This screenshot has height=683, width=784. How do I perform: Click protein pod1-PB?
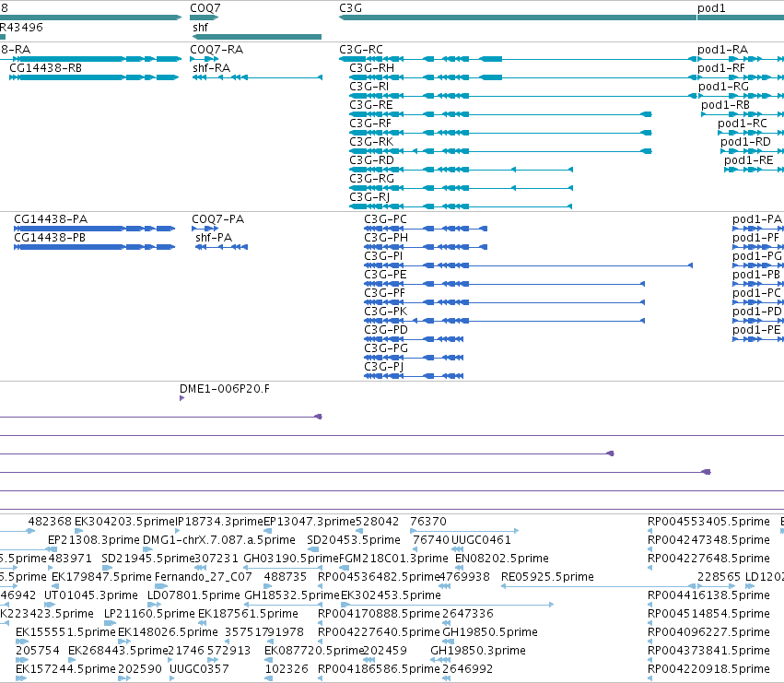[756, 275]
